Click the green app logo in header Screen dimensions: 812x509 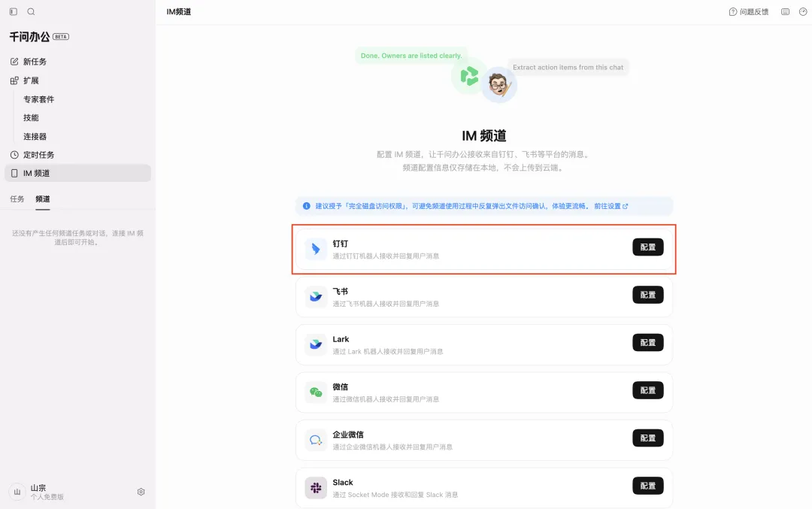[x=469, y=76]
